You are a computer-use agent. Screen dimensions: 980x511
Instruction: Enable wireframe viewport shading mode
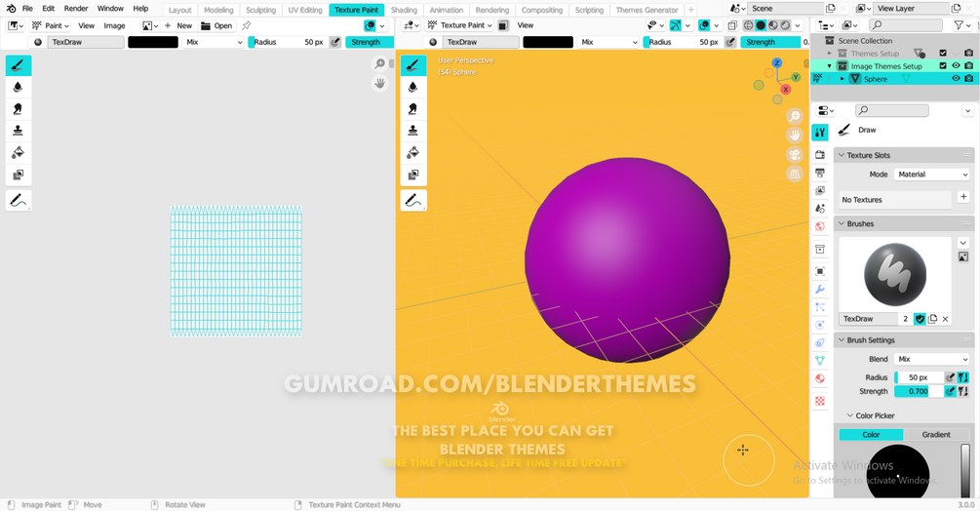pos(748,25)
